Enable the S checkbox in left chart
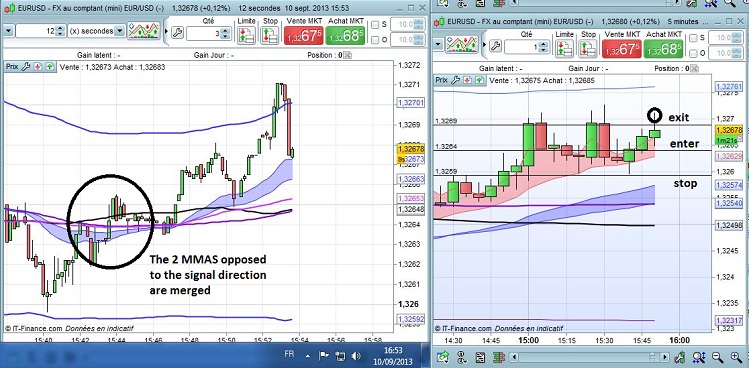This screenshot has height=368, width=749. point(375,25)
